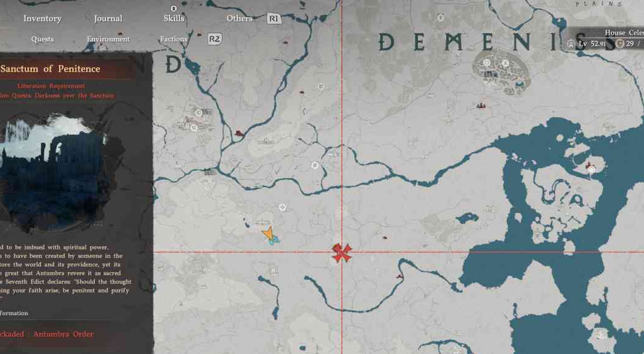Select the lower white marker at the western village
Viewport: 644px width, 354px height.
coord(194,128)
